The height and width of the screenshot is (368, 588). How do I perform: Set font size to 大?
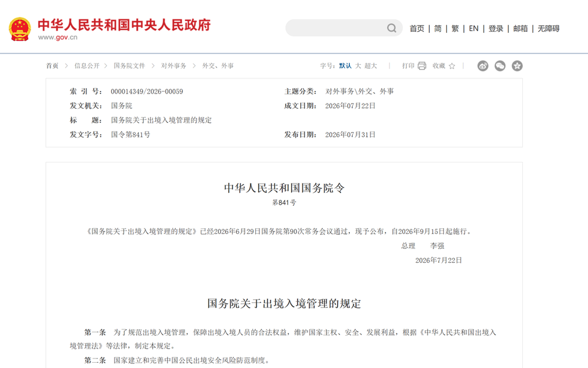[x=358, y=66]
